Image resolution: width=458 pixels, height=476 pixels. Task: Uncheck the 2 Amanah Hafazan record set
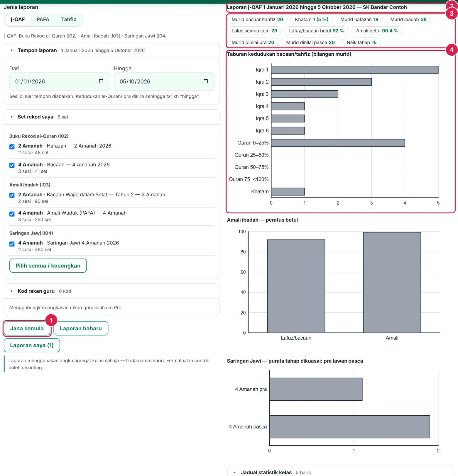12,147
